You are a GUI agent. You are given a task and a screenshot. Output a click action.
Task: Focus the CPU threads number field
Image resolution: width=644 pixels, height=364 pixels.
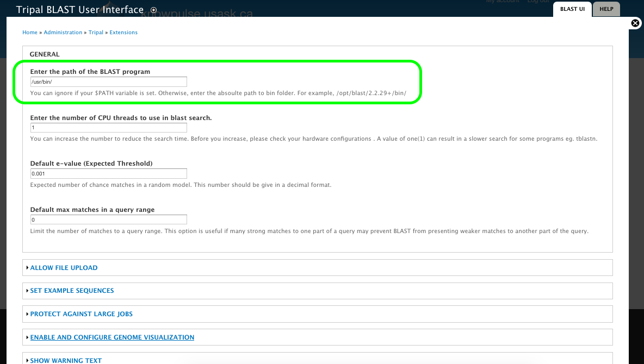pos(109,128)
